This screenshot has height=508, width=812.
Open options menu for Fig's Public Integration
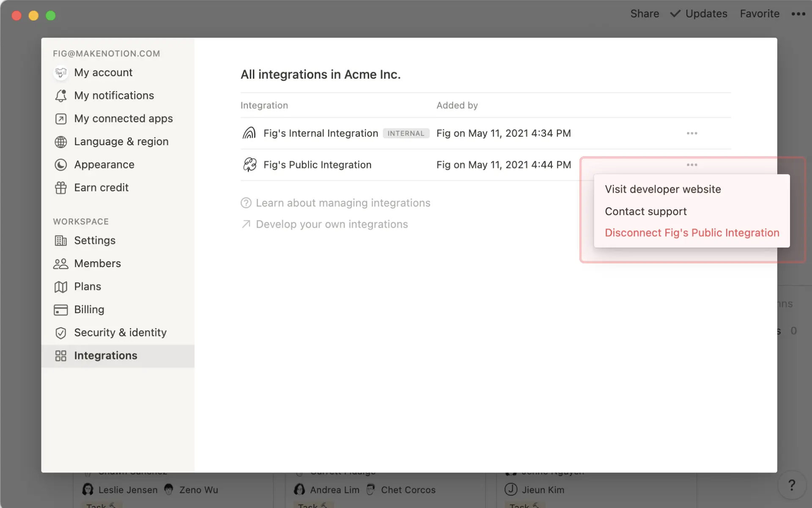pyautogui.click(x=691, y=165)
